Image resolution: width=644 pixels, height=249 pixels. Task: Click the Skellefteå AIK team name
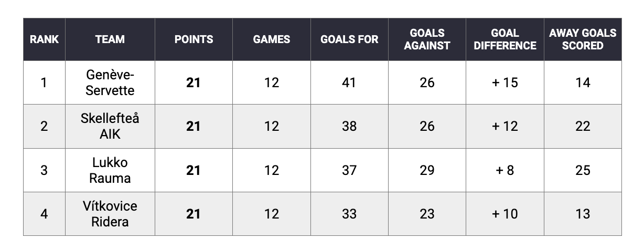tap(110, 126)
